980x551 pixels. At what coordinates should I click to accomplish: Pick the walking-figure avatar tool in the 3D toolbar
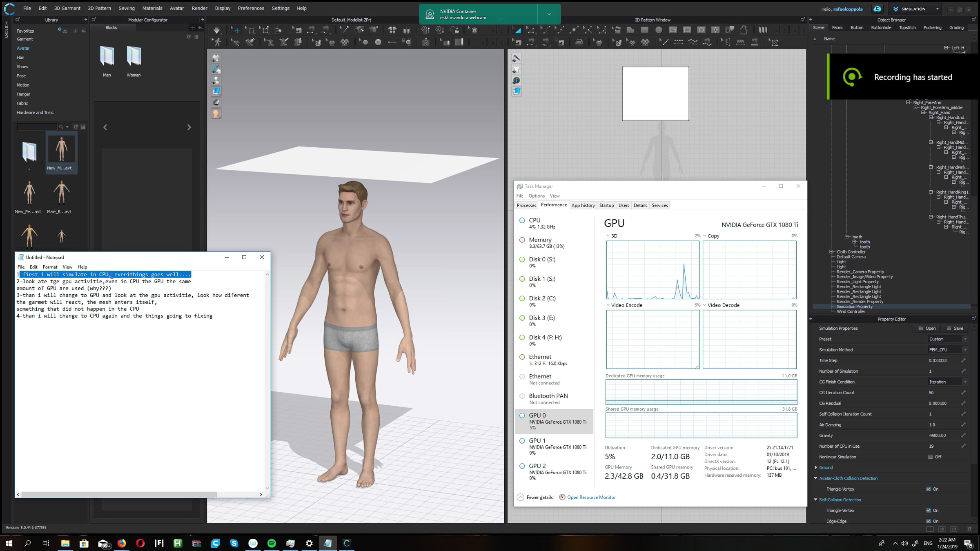[217, 42]
